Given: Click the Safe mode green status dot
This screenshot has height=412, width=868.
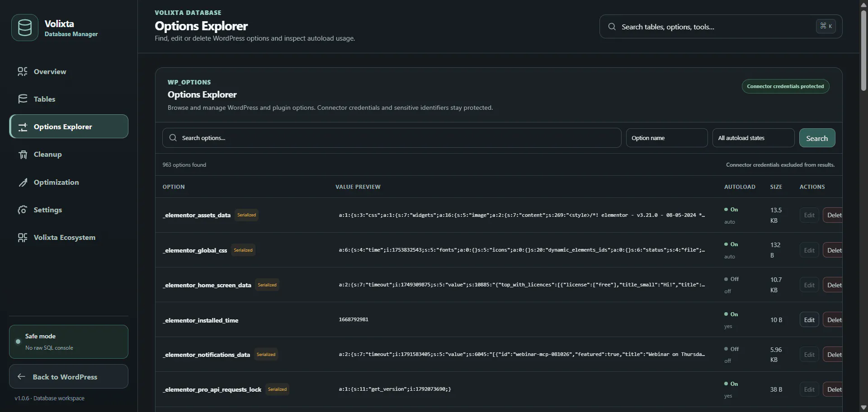Looking at the screenshot, I should tap(18, 342).
